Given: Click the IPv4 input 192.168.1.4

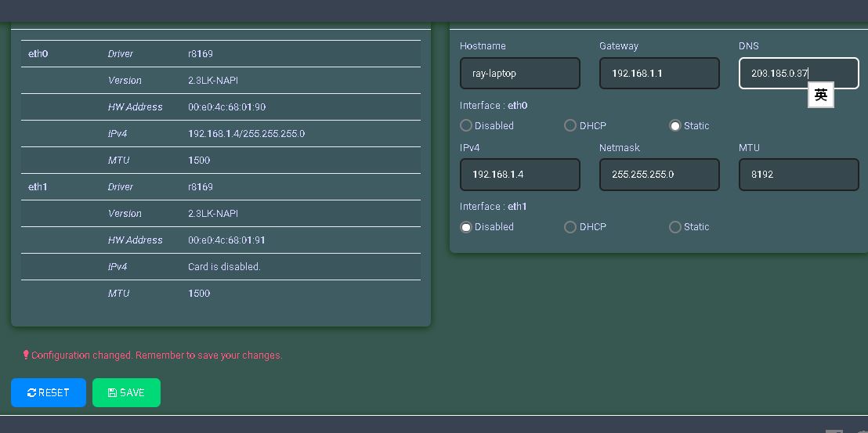Looking at the screenshot, I should [x=520, y=174].
